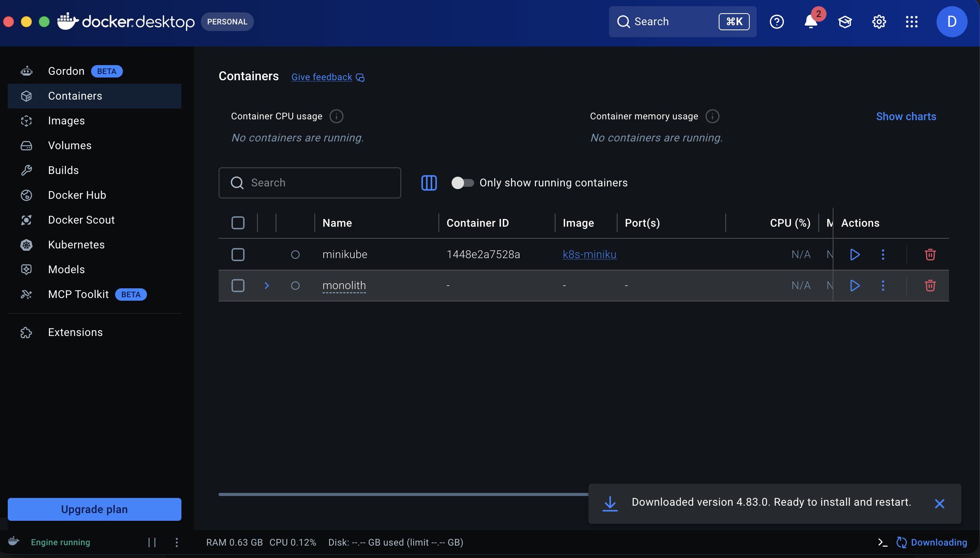Click the Upgrade plan button
The image size is (980, 558).
pyautogui.click(x=95, y=509)
